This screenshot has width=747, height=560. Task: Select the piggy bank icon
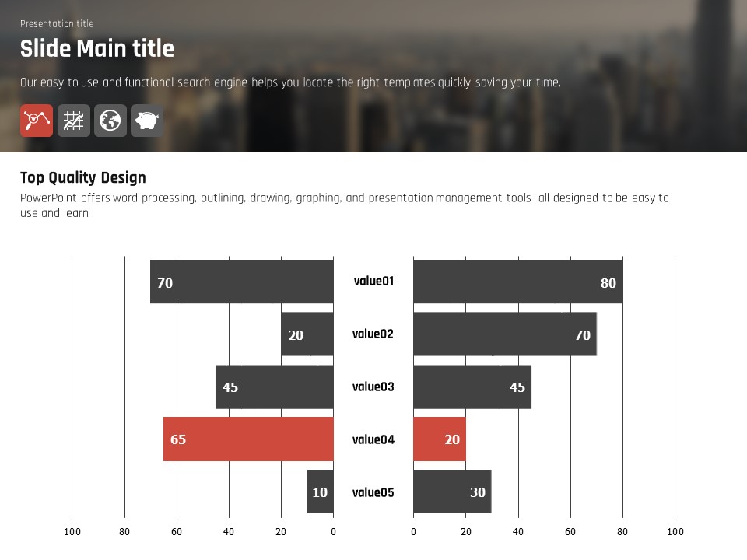(x=147, y=121)
